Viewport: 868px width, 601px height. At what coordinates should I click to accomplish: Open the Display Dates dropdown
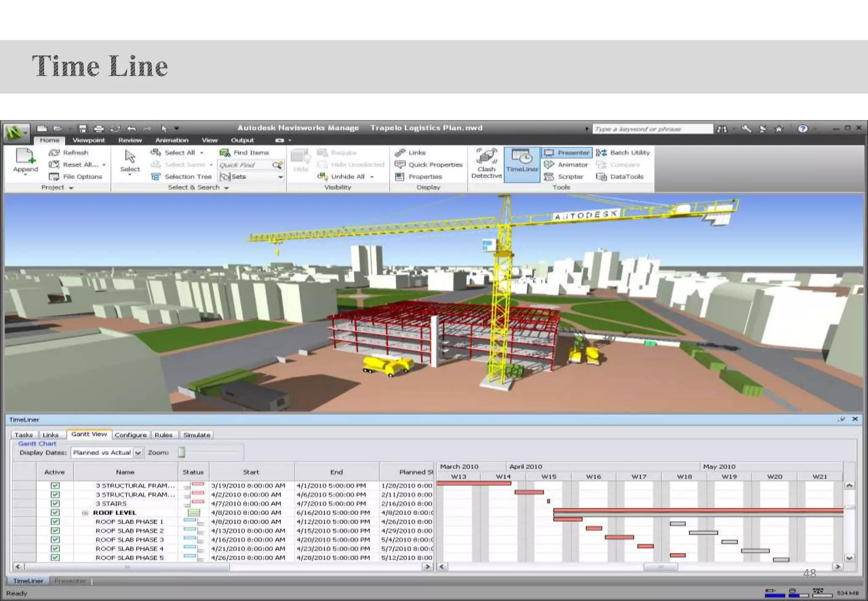coord(138,453)
